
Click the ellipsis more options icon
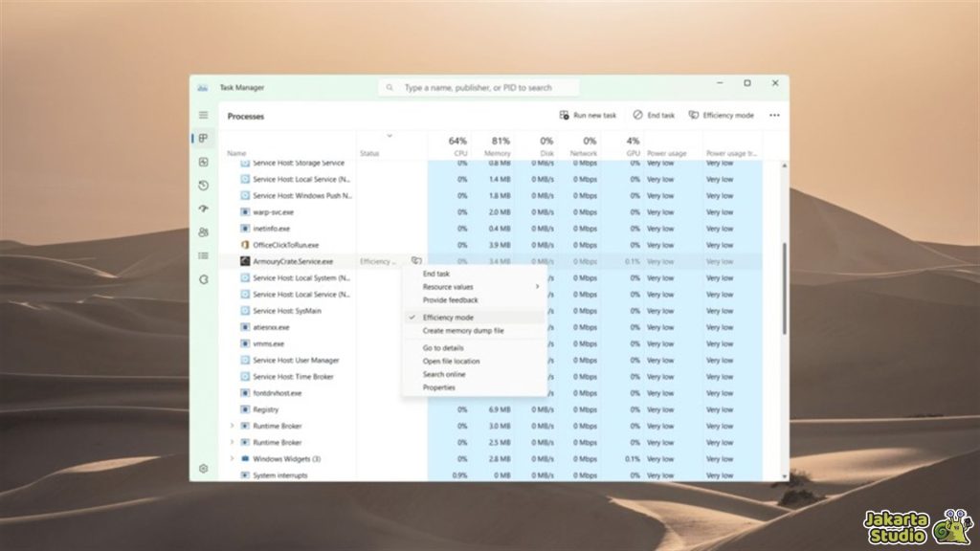tap(773, 115)
